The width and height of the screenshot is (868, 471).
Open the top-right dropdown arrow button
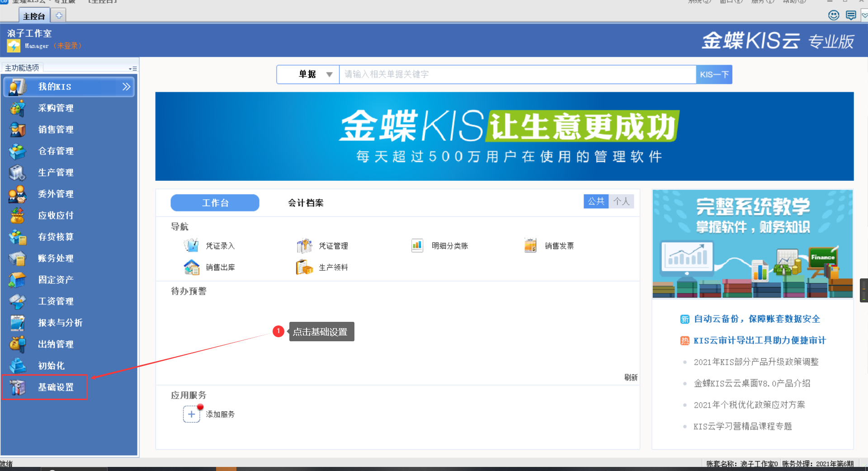(x=864, y=15)
